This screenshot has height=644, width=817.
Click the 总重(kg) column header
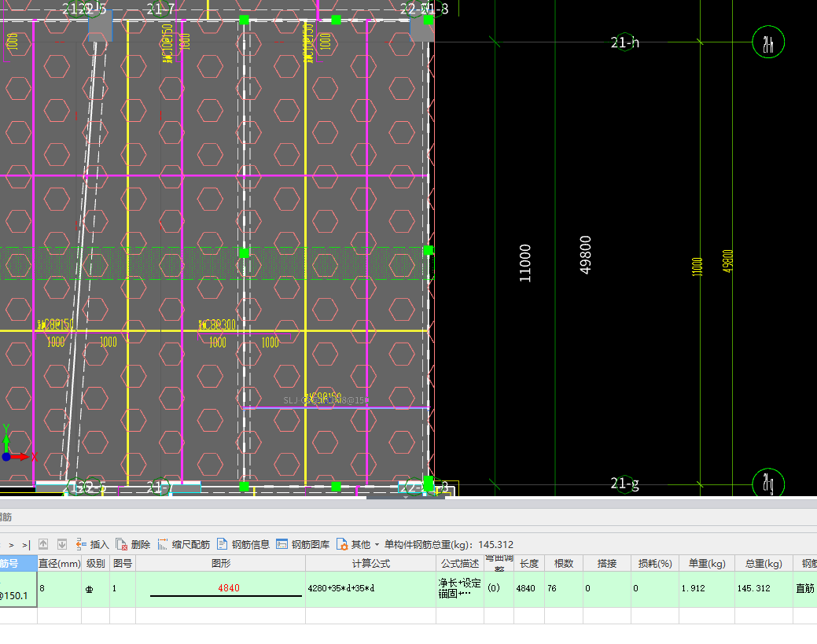(x=764, y=563)
